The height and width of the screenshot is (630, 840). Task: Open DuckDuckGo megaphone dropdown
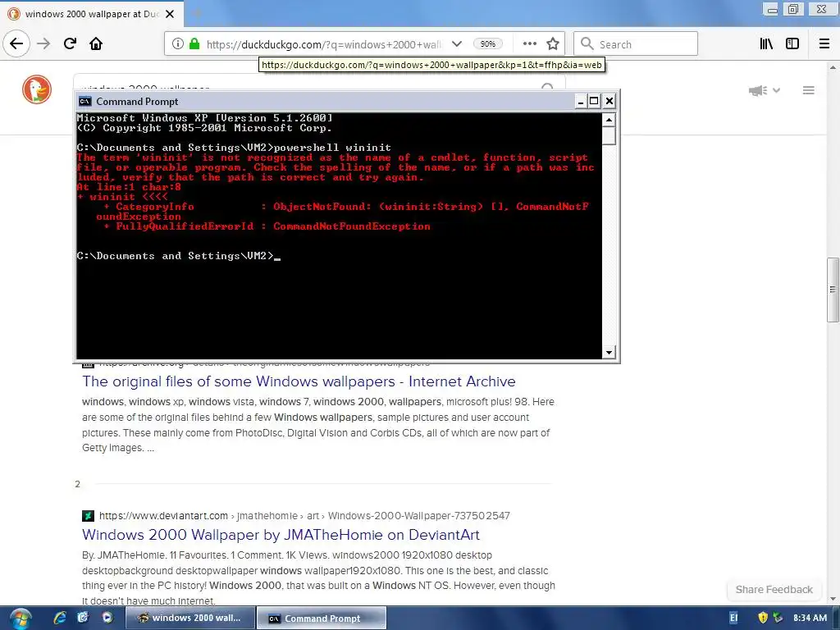tap(764, 90)
